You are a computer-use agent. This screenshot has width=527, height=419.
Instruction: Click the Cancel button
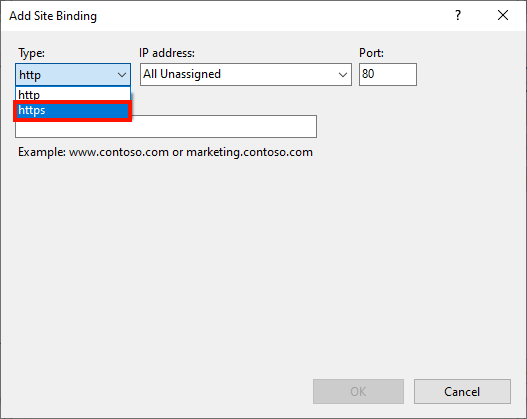pos(462,391)
